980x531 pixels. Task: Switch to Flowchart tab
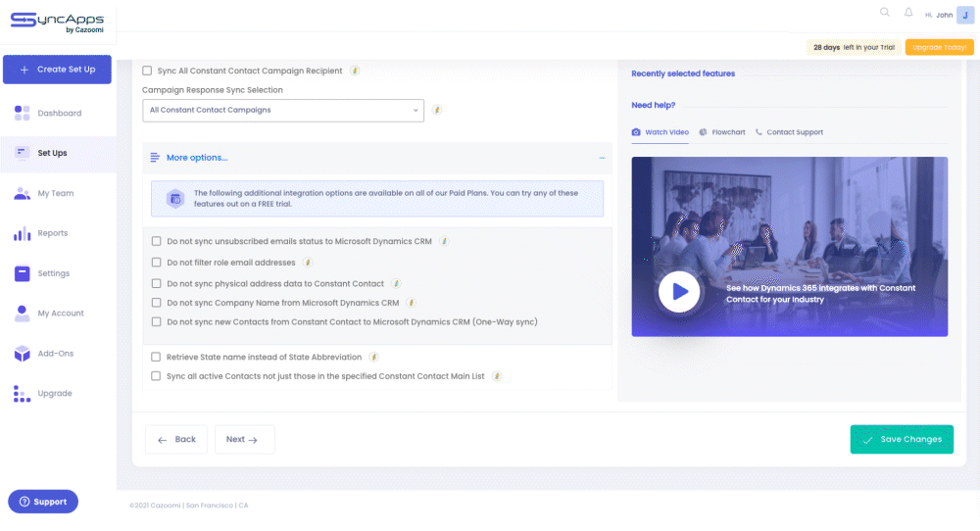tap(722, 132)
